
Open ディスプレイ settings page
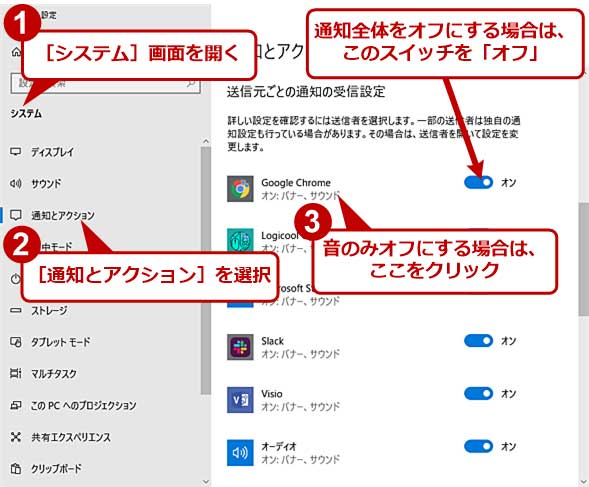pos(52,152)
